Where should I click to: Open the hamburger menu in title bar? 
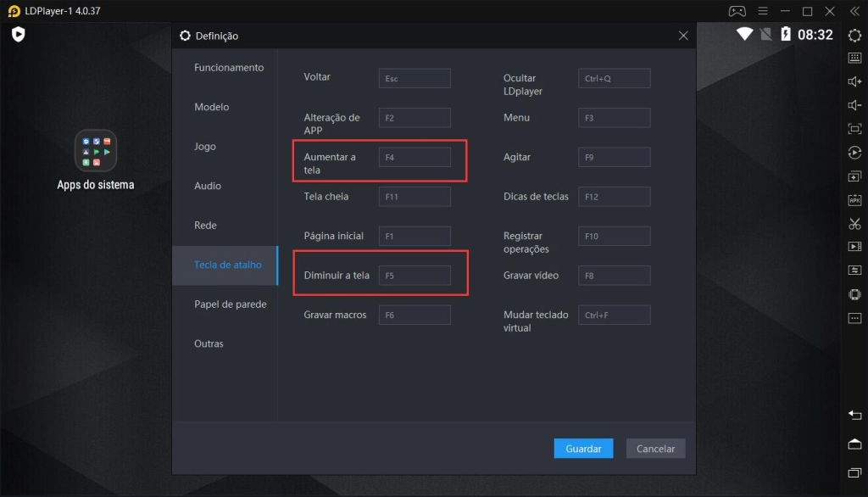click(x=763, y=11)
